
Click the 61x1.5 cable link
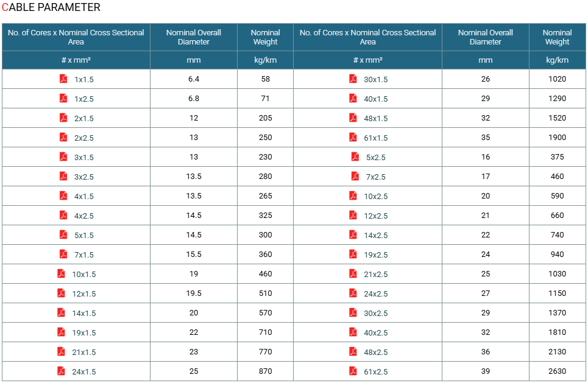pos(376,138)
